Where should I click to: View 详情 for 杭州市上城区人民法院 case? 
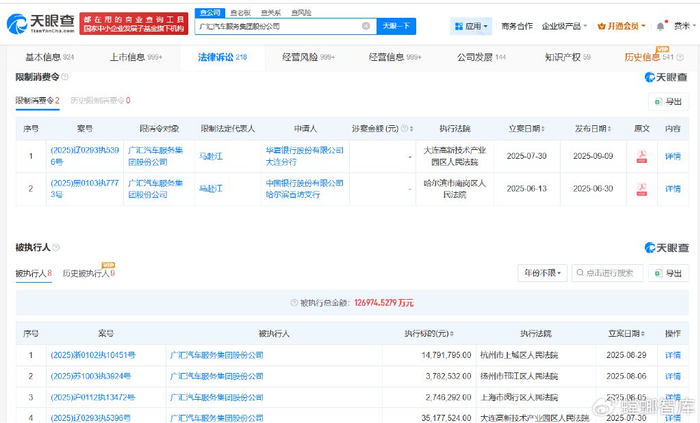pyautogui.click(x=673, y=355)
